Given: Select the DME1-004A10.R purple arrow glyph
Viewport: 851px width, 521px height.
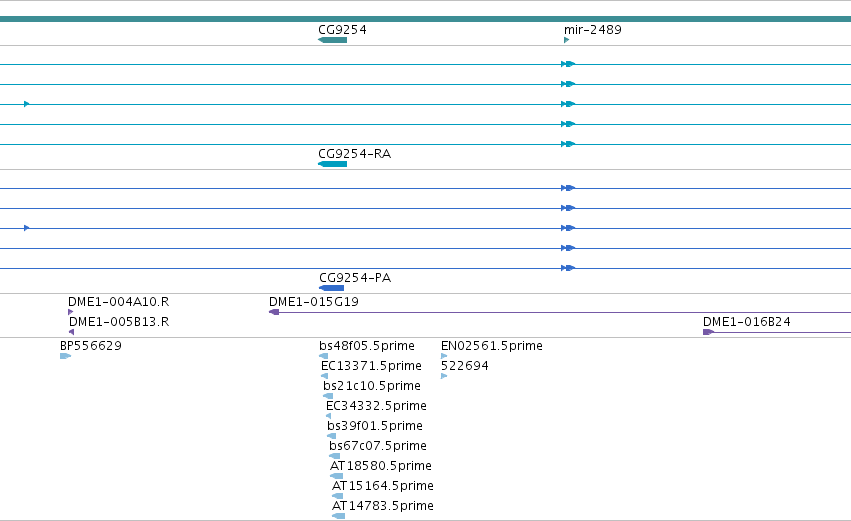Looking at the screenshot, I should (71, 312).
